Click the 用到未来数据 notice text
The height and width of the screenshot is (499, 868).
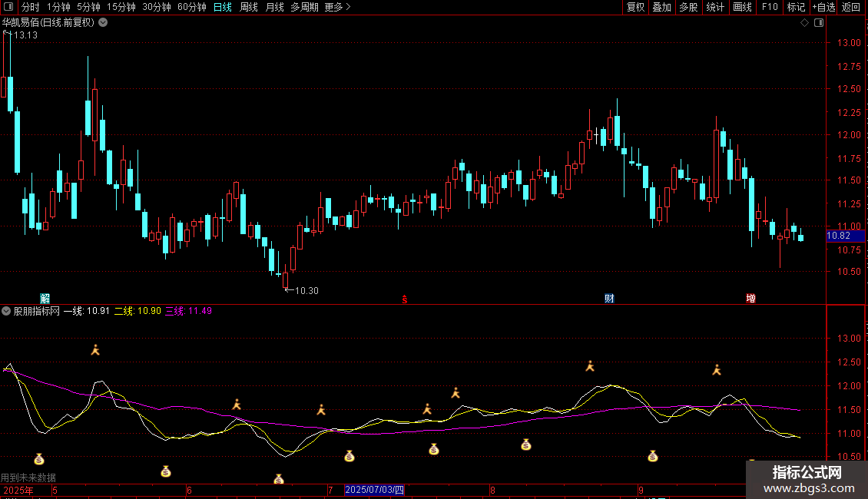coord(28,478)
